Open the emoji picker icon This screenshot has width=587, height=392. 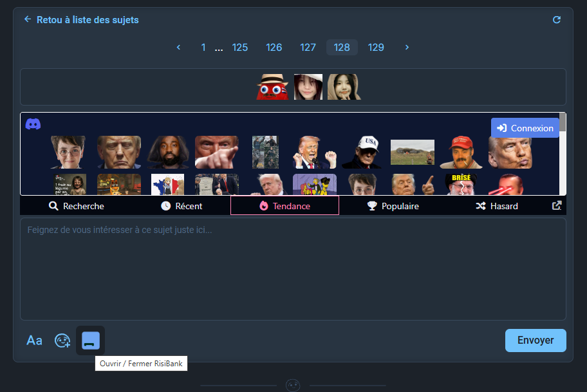(x=62, y=341)
